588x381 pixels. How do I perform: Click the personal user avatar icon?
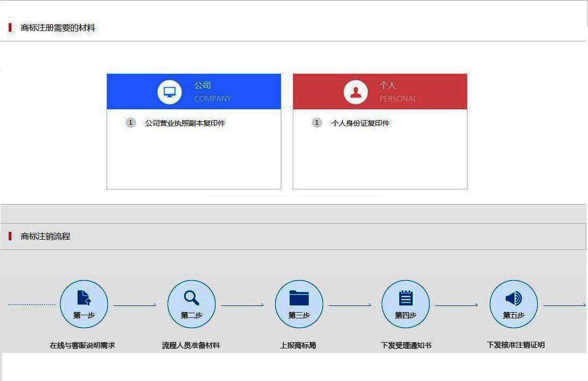356,92
